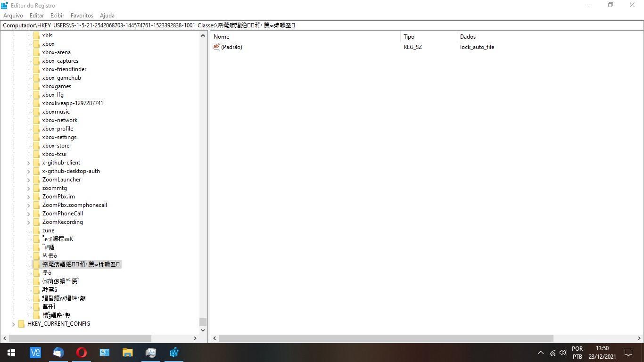Expand the x-github-desktop-auth key

point(28,171)
